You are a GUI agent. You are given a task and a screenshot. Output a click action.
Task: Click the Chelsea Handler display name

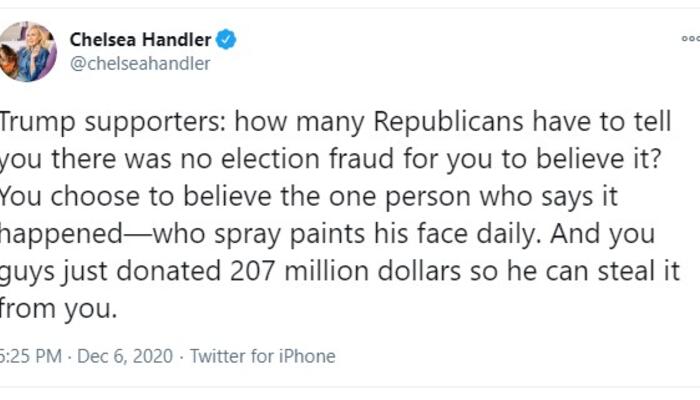(141, 40)
